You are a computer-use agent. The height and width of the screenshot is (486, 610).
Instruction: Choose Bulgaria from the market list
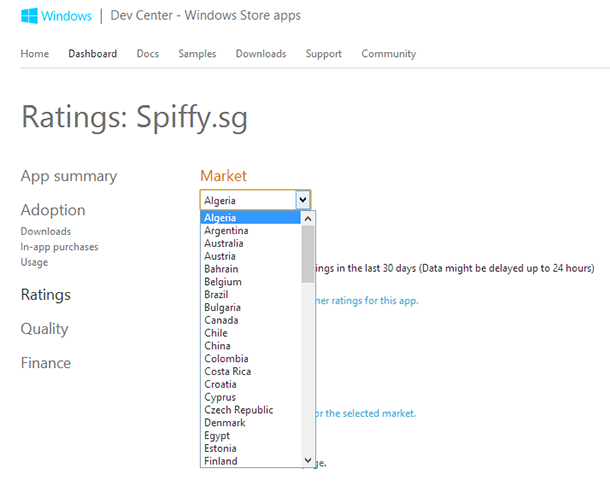click(x=251, y=307)
